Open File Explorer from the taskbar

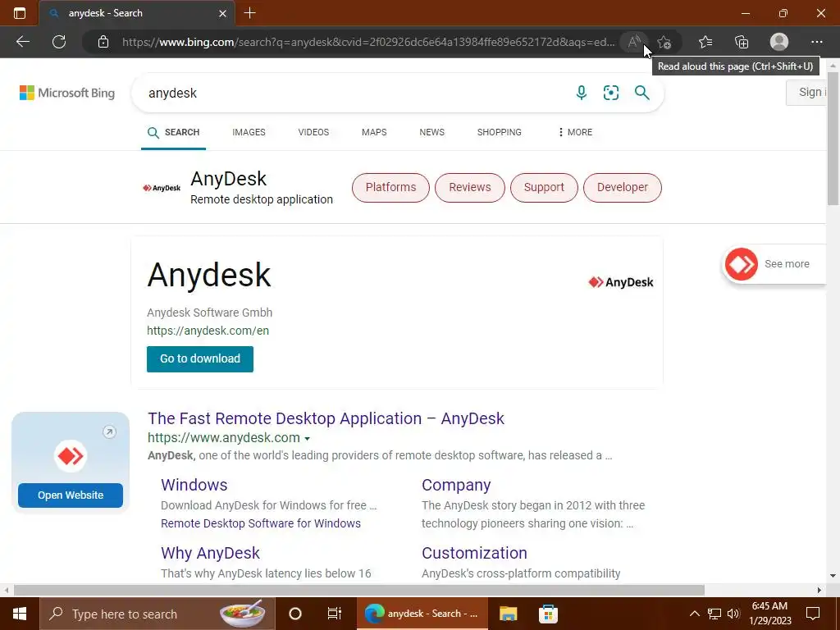pyautogui.click(x=508, y=614)
